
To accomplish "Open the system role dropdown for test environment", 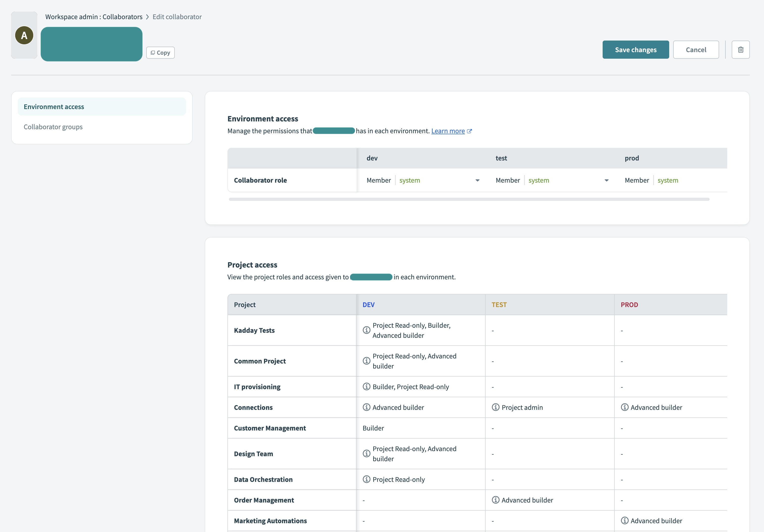I will (x=607, y=180).
